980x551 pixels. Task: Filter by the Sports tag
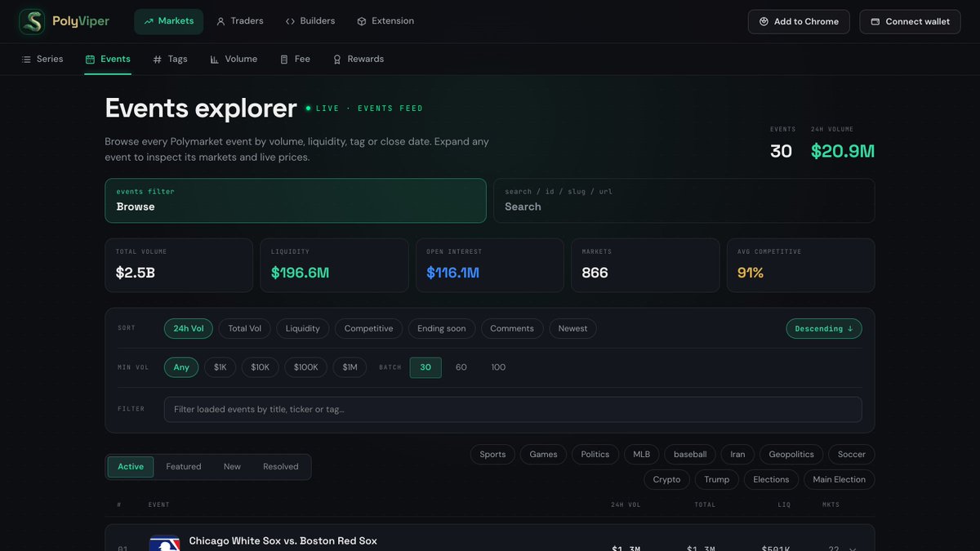(492, 455)
